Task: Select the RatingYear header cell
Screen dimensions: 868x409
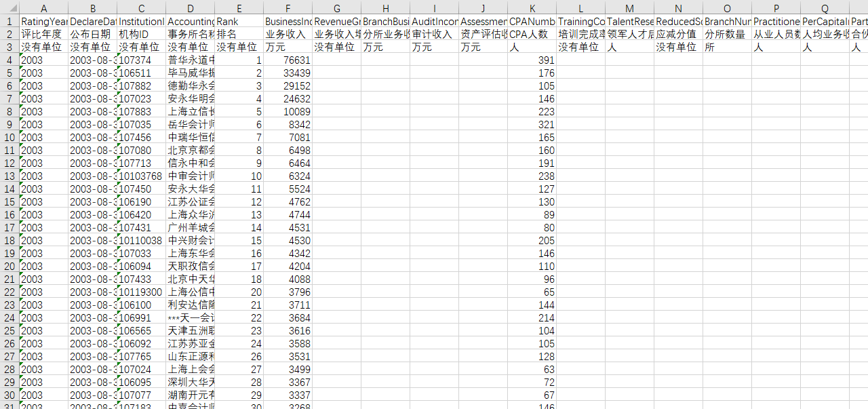Action: (x=44, y=21)
